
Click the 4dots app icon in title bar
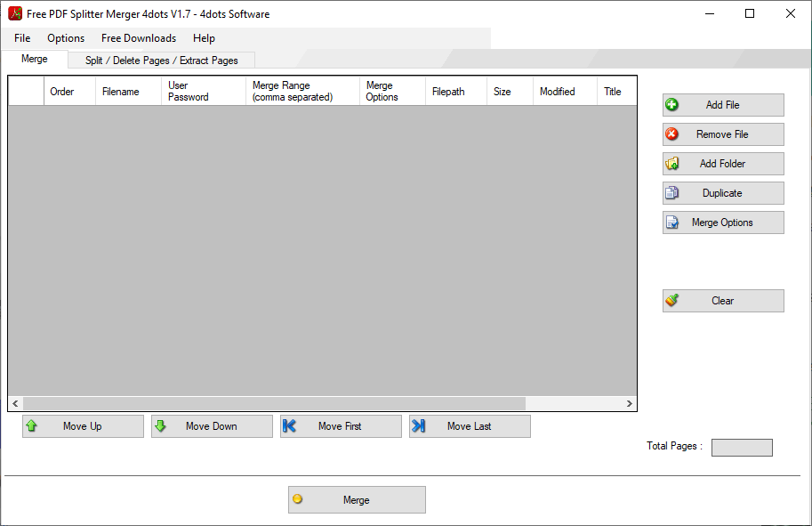[x=15, y=13]
